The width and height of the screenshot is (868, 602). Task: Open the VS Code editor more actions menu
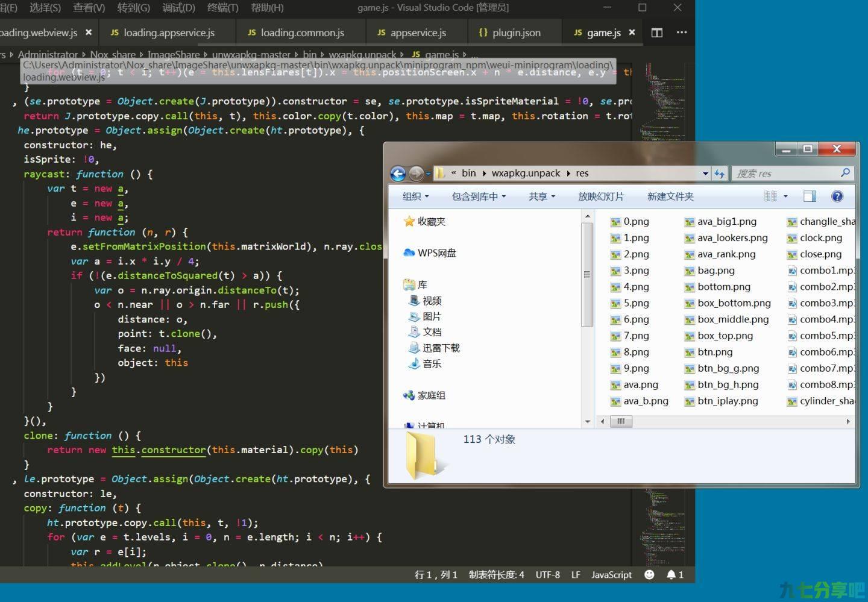click(x=682, y=33)
